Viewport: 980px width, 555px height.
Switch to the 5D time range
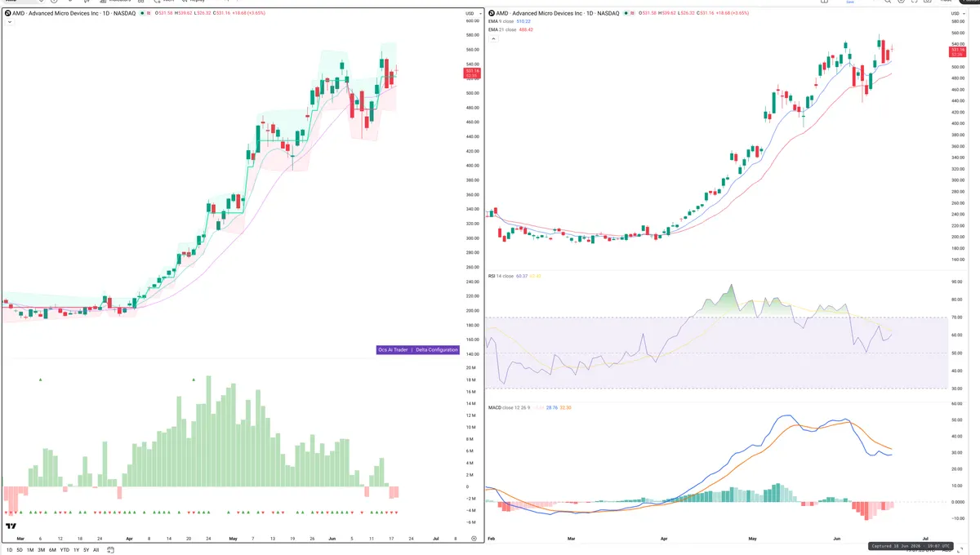(20, 549)
